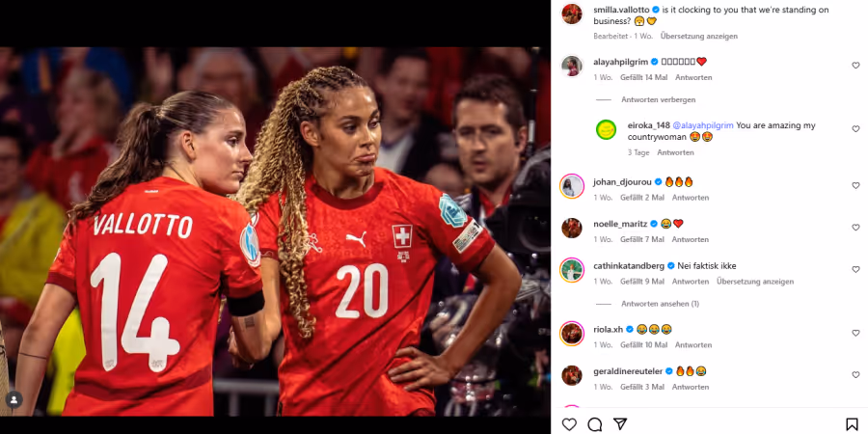Viewport: 868px width, 434px height.
Task: Open eiroka_148 green smiley avatar
Action: coord(607,129)
